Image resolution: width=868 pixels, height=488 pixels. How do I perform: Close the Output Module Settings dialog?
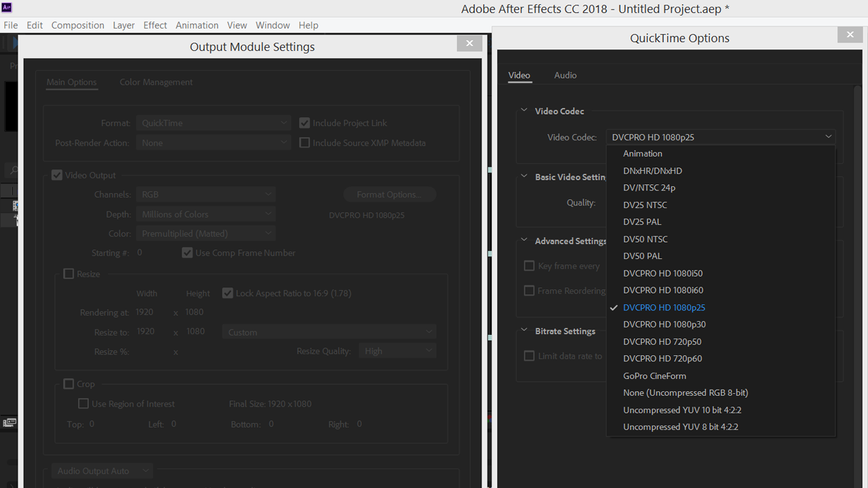(469, 43)
